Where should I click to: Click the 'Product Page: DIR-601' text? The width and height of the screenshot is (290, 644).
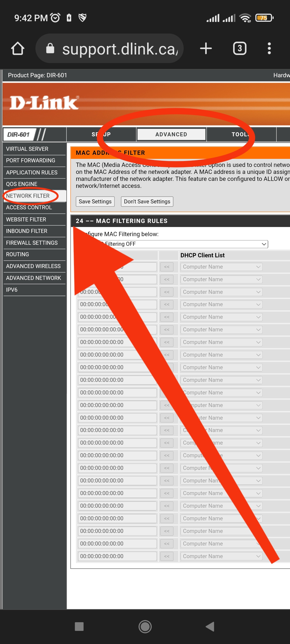coord(38,75)
